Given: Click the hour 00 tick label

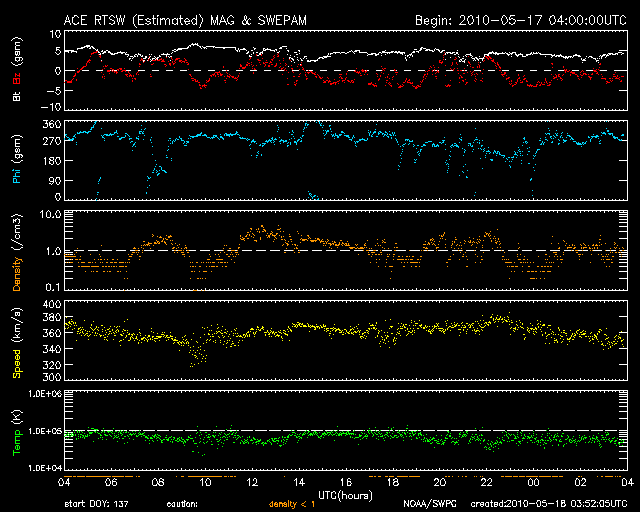Looking at the screenshot, I should [x=534, y=482].
